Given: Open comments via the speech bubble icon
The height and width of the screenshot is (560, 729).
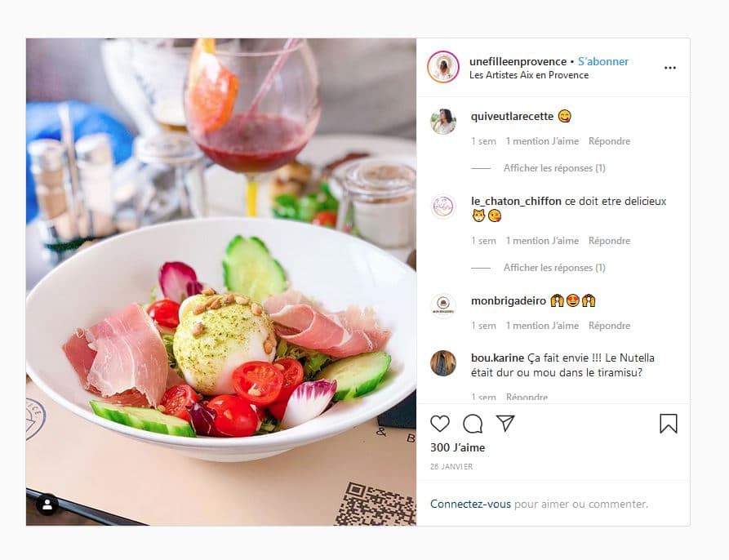Looking at the screenshot, I should (x=473, y=424).
